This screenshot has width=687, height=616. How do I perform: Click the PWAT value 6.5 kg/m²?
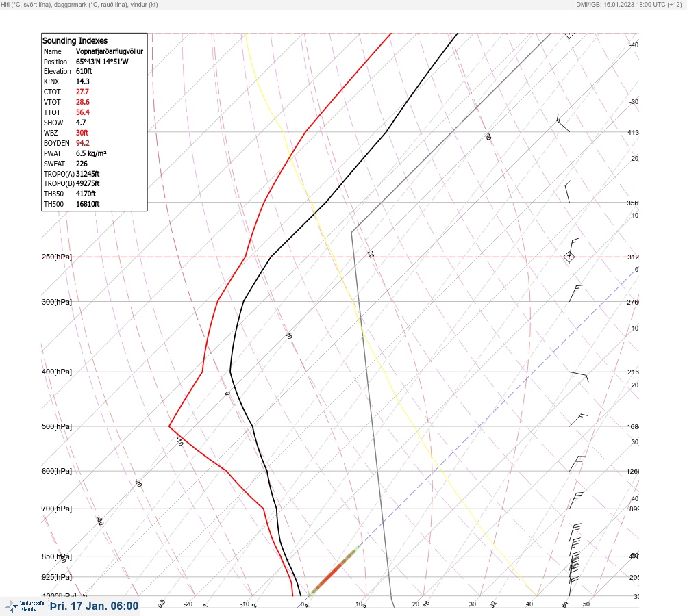tap(91, 153)
